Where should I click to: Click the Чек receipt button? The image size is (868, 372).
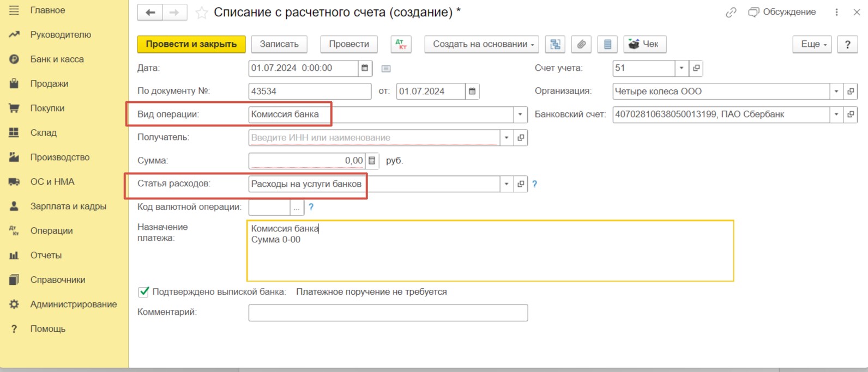pyautogui.click(x=644, y=44)
